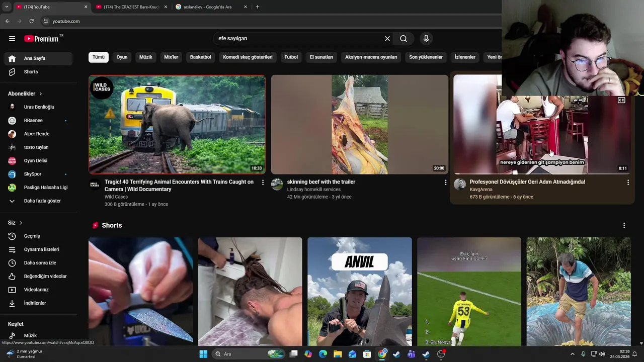The height and width of the screenshot is (362, 644).
Task: Open the ANVIL short thumbnail
Action: (360, 292)
